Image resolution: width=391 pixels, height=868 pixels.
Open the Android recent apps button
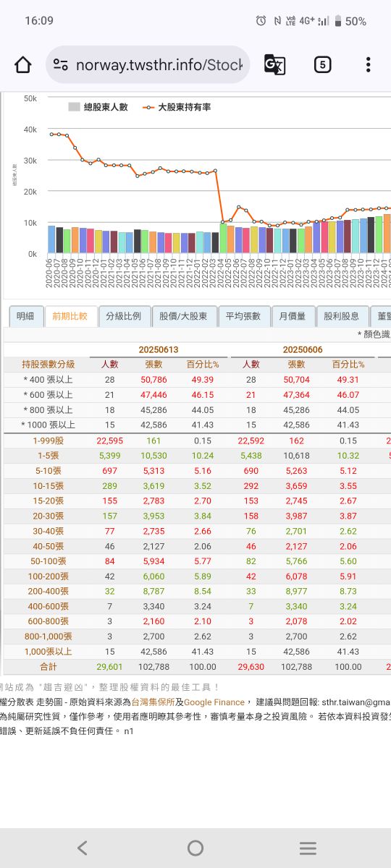[308, 848]
